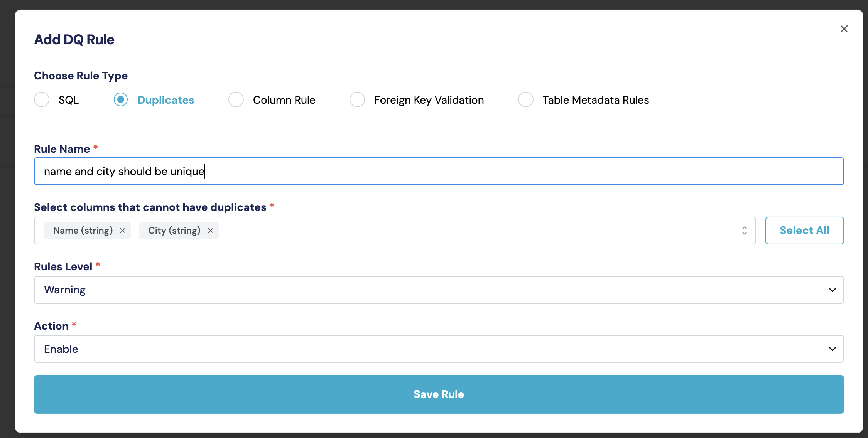Click the Save Rule button
Image resolution: width=868 pixels, height=438 pixels.
click(x=439, y=394)
